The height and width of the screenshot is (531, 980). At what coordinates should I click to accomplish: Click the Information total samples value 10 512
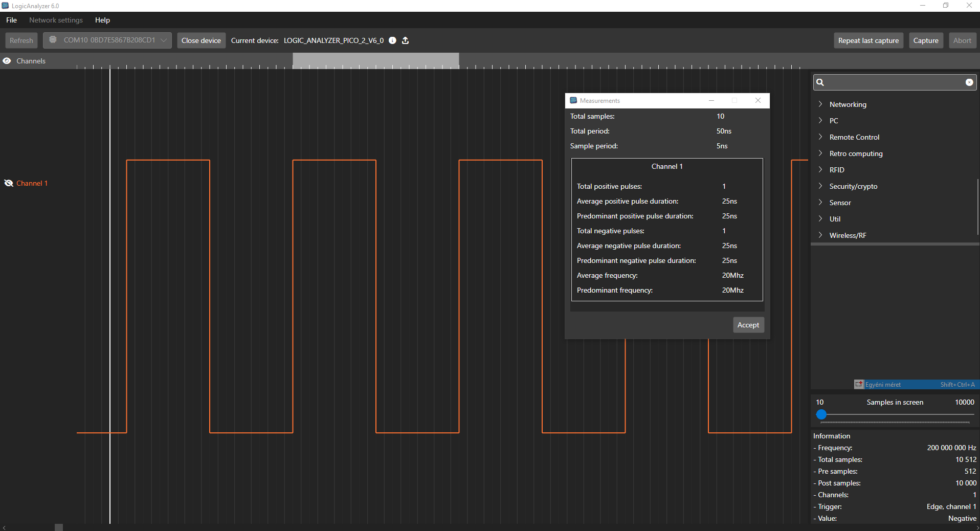tap(966, 459)
